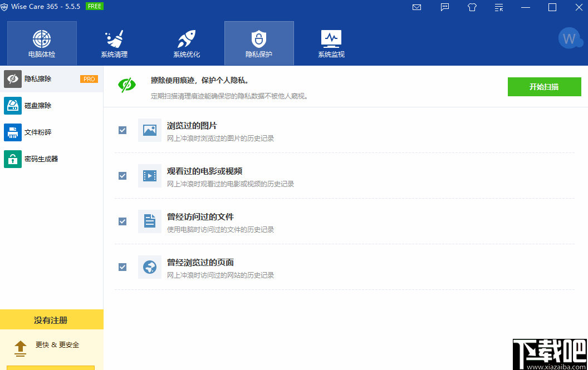Maximize the Wise Care 365 window
This screenshot has width=588, height=370.
coord(552,7)
